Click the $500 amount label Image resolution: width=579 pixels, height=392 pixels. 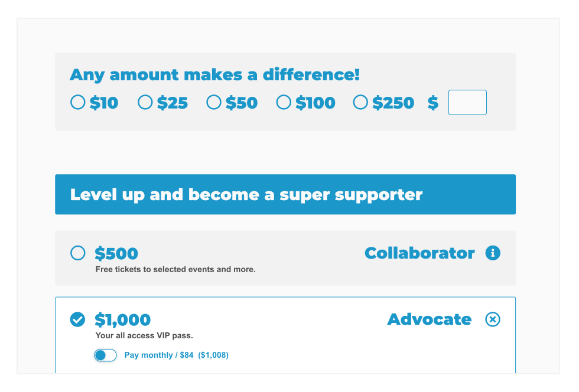point(116,254)
